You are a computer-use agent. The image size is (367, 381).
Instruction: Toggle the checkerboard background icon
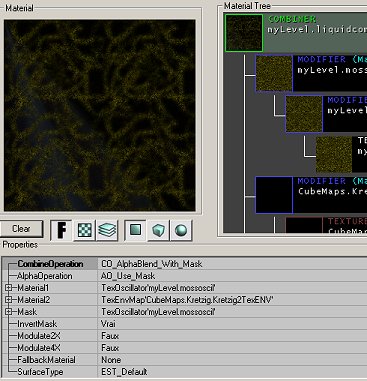click(x=84, y=230)
